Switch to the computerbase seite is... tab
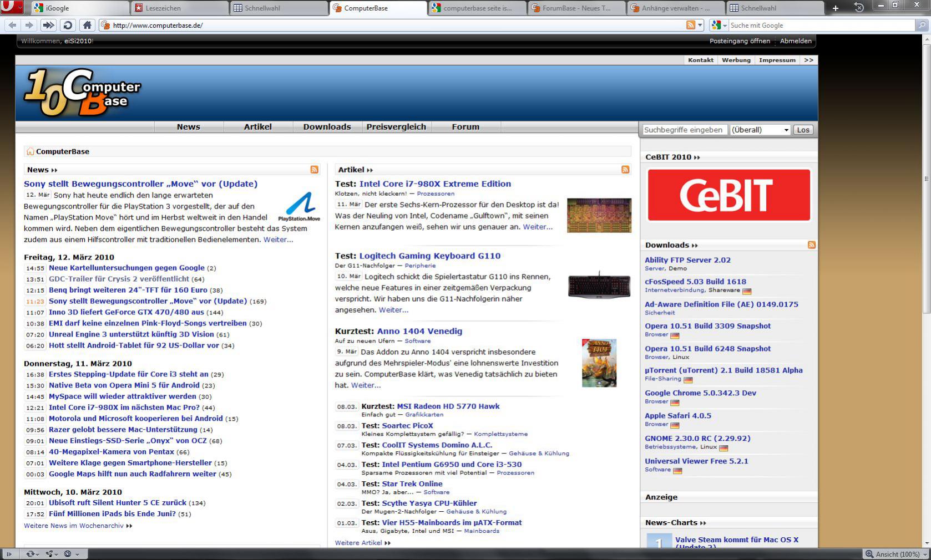 point(478,8)
